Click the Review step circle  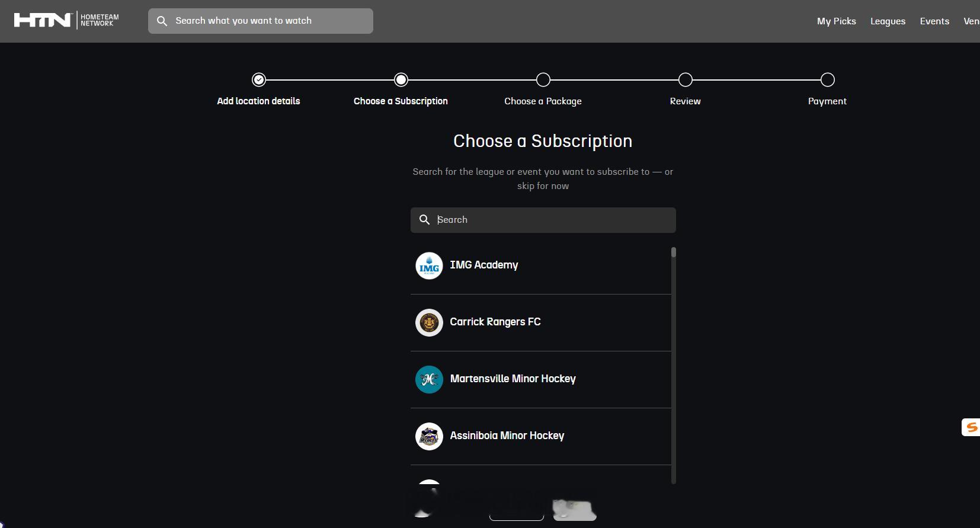click(686, 79)
